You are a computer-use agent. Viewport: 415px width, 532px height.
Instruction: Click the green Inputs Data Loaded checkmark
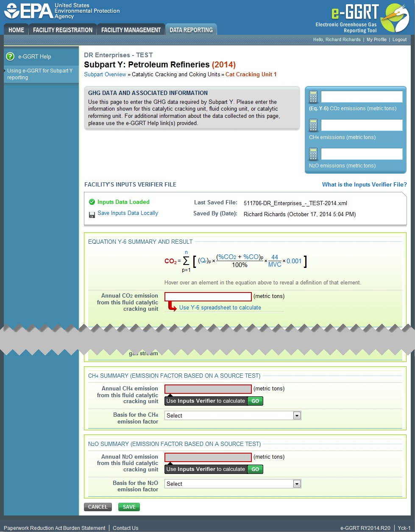pos(92,202)
